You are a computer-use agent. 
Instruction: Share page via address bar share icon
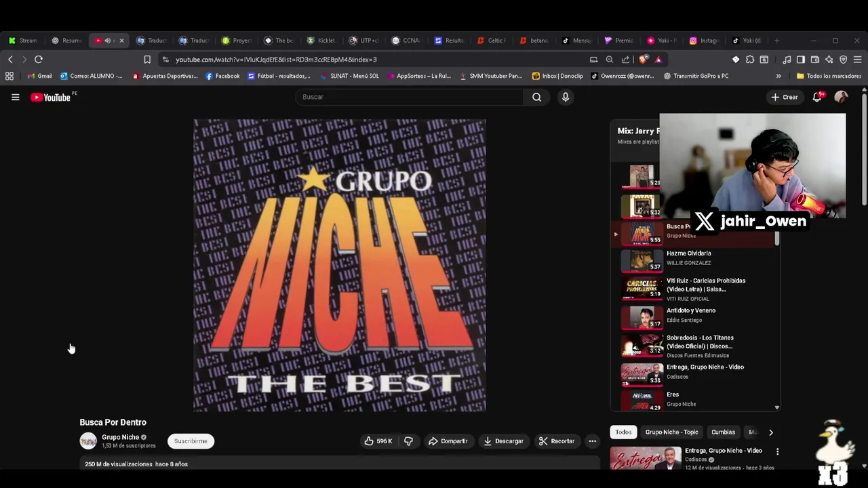(625, 60)
